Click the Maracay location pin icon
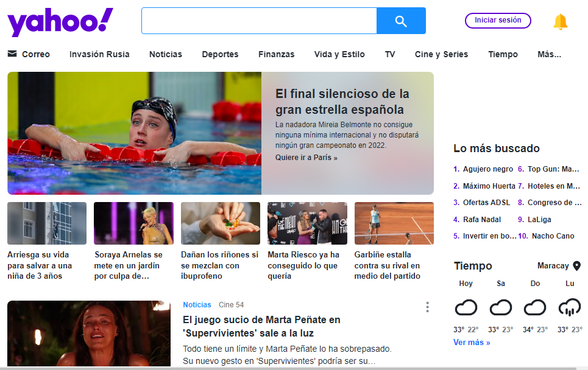The image size is (588, 370). pos(577,266)
